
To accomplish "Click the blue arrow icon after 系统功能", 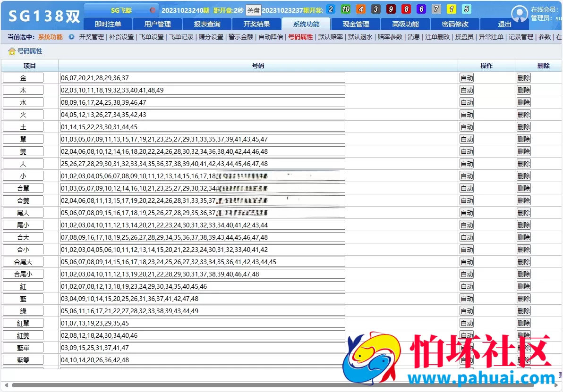I will (71, 37).
